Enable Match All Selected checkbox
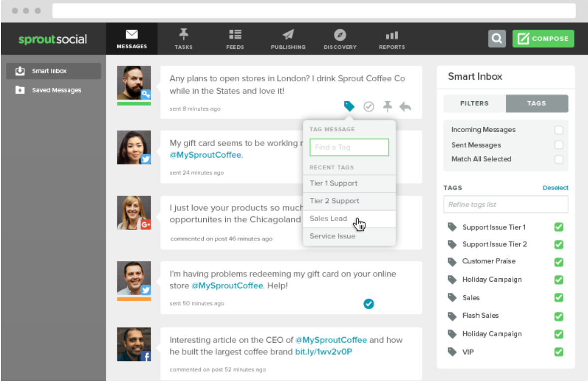This screenshot has height=383, width=588. tap(559, 160)
